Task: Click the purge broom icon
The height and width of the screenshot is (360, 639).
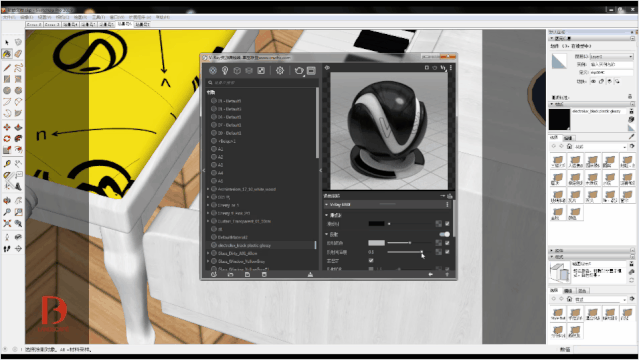Action: pos(310,274)
